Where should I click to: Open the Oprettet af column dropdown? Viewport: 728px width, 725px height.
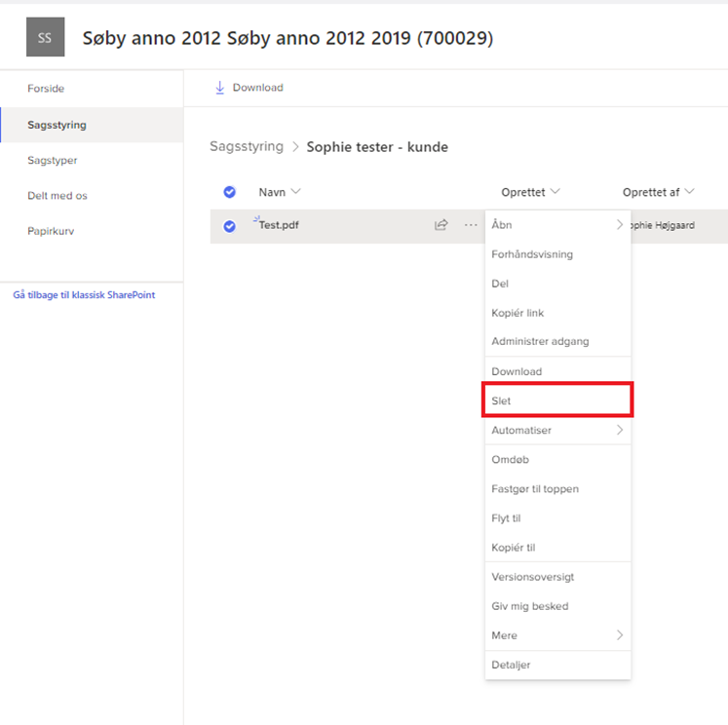[689, 192]
